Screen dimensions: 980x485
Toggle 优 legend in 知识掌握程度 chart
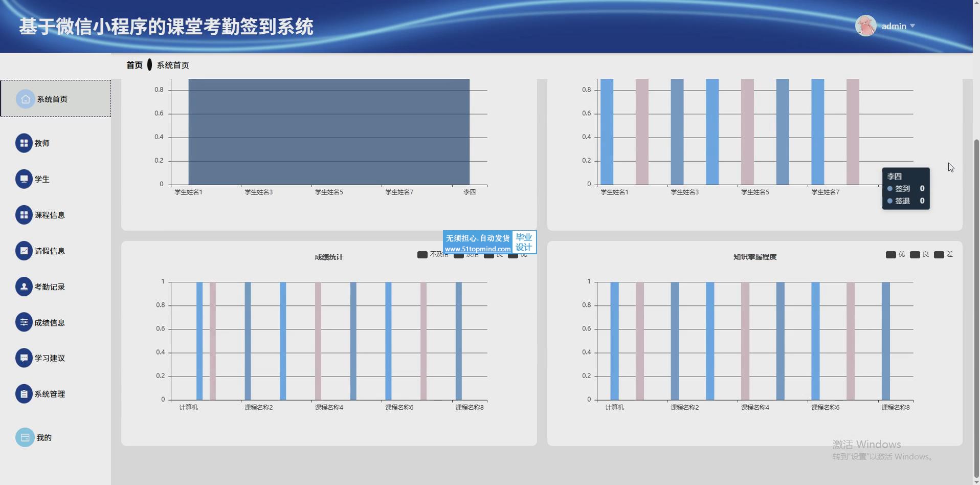(x=895, y=255)
